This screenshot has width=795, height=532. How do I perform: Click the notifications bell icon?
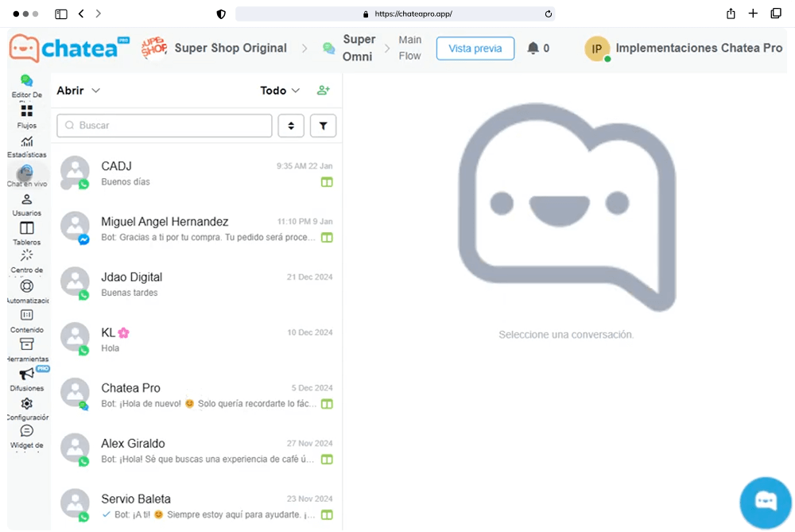tap(533, 49)
